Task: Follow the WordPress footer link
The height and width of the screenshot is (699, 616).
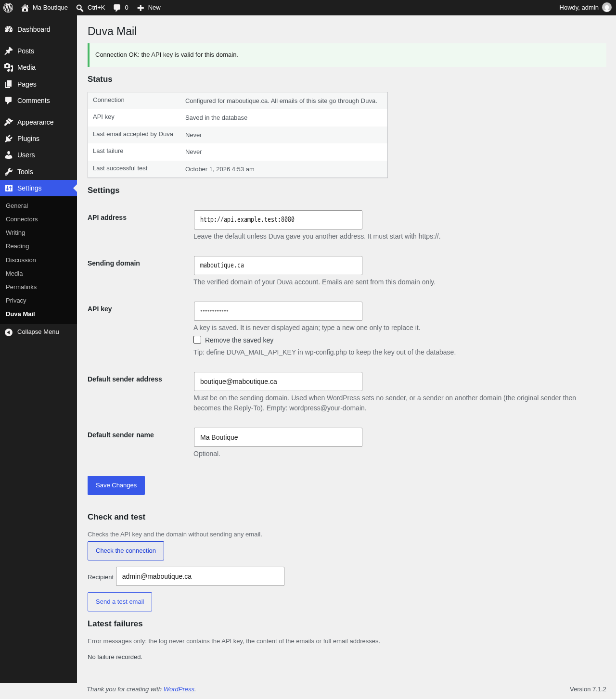Action: click(x=179, y=689)
